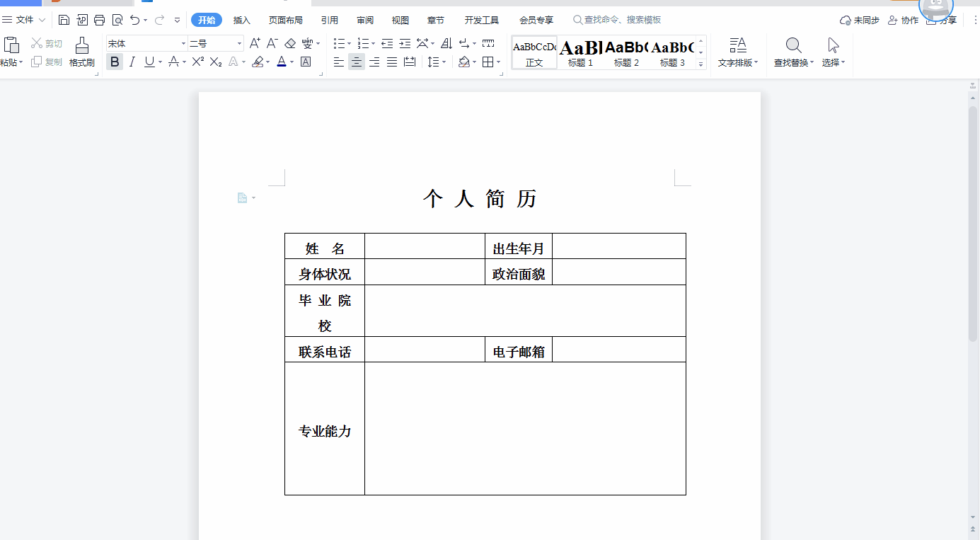Screen dimensions: 980x540
Task: Toggle center text alignment
Action: click(x=357, y=62)
